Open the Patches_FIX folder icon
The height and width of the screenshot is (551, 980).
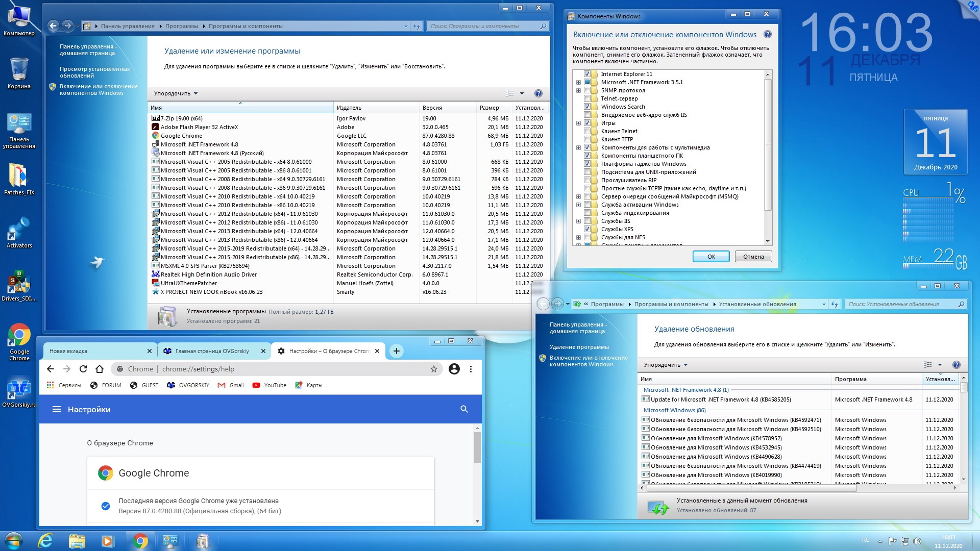[19, 179]
